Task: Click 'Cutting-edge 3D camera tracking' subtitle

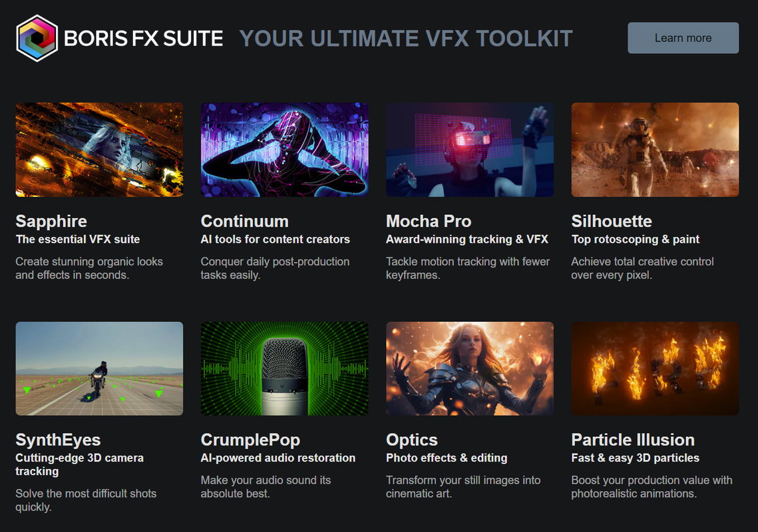Action: coord(79,465)
